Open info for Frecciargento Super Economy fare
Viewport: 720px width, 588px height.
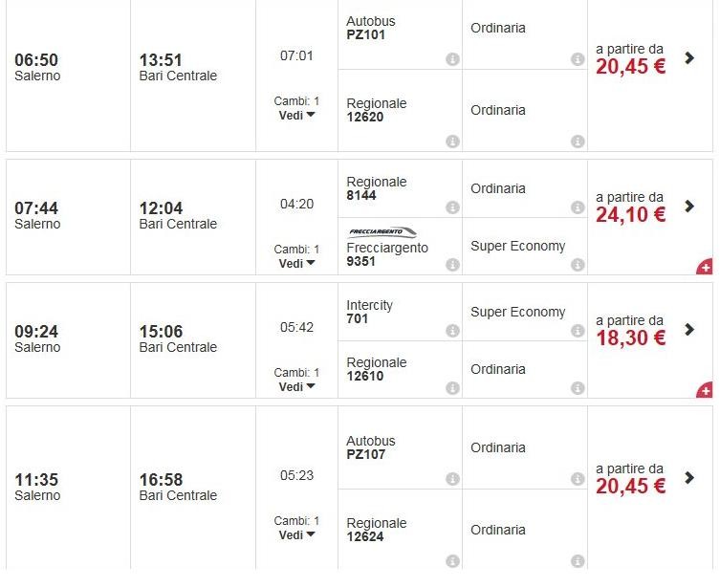(x=577, y=265)
